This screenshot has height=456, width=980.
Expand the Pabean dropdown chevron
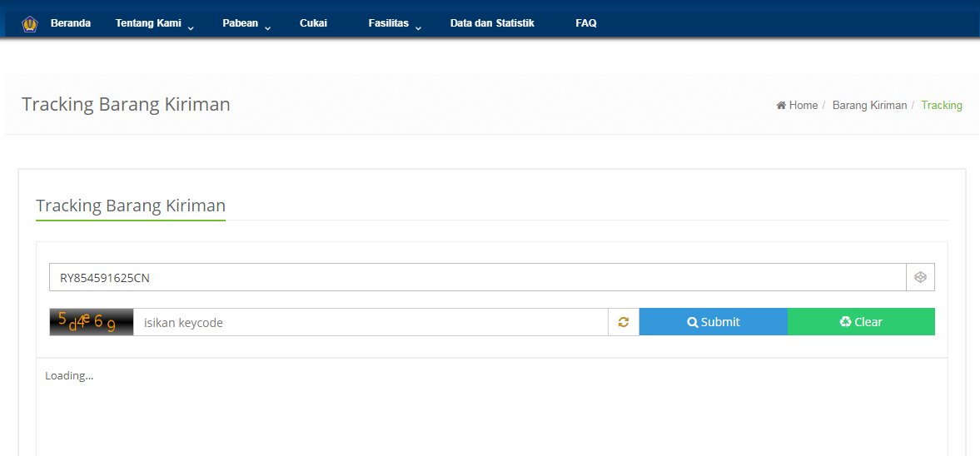[x=267, y=27]
